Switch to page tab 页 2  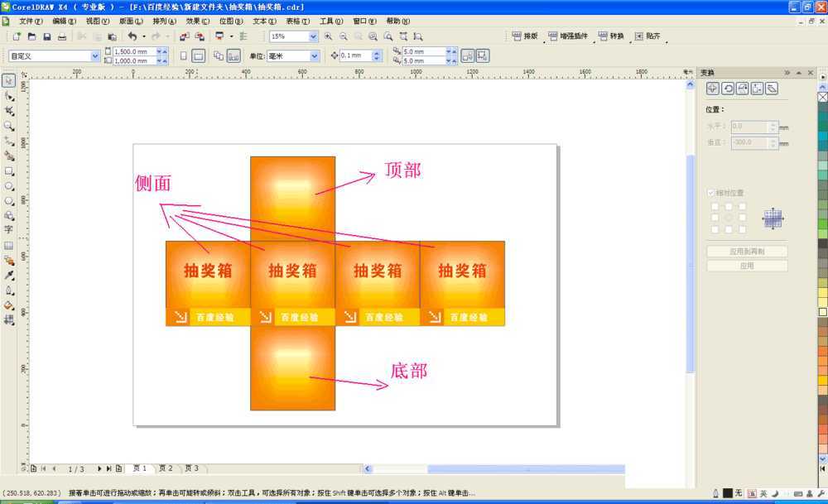(166, 468)
